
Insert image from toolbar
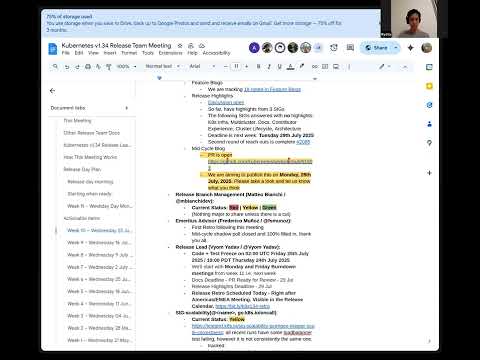click(336, 67)
